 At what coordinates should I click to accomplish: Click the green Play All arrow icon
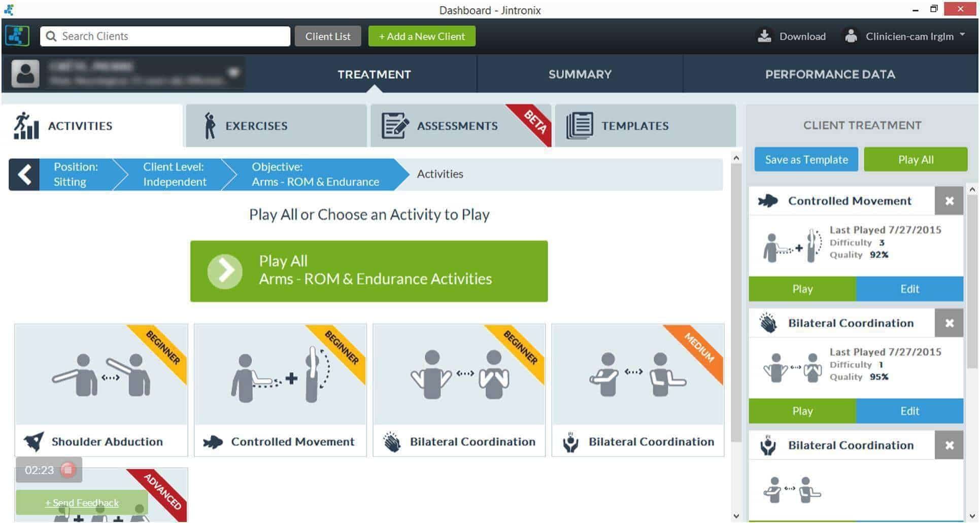click(225, 271)
